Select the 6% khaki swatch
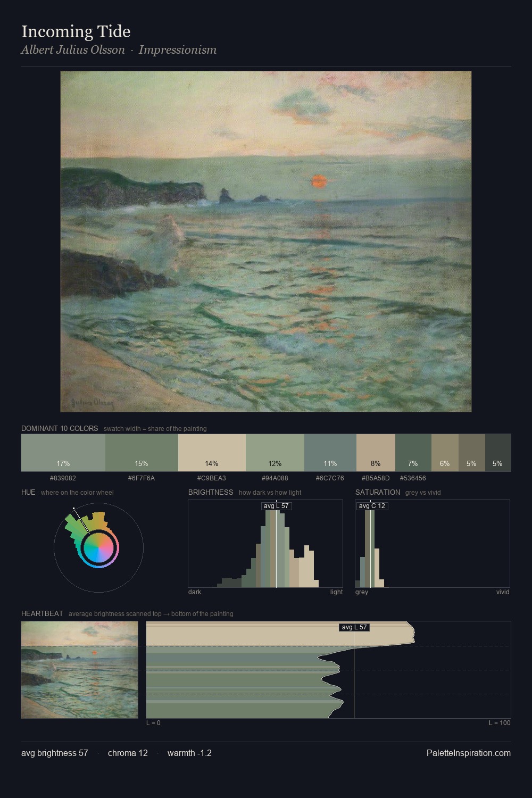The image size is (532, 798). click(x=445, y=453)
